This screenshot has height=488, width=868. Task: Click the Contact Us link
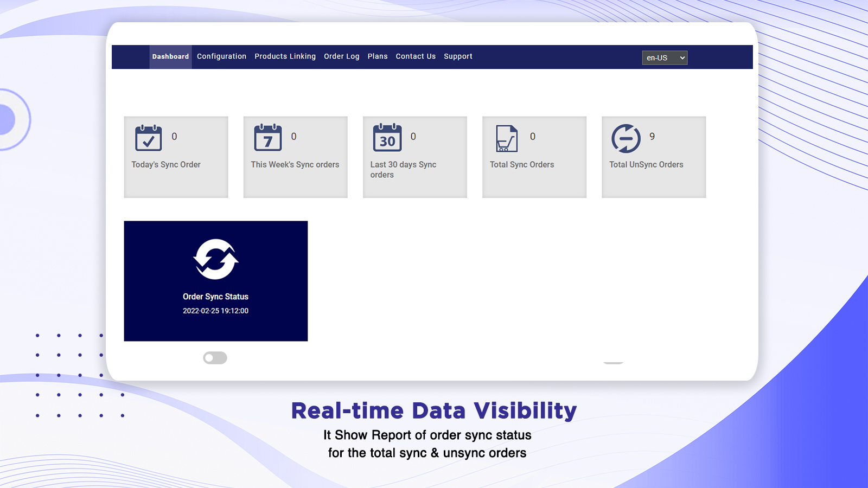click(x=415, y=56)
